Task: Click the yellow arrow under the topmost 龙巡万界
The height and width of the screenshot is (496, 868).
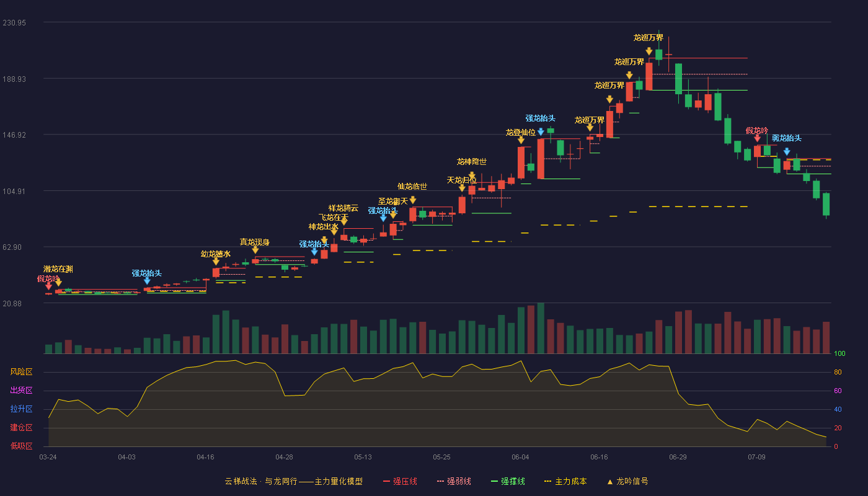Action: point(649,51)
